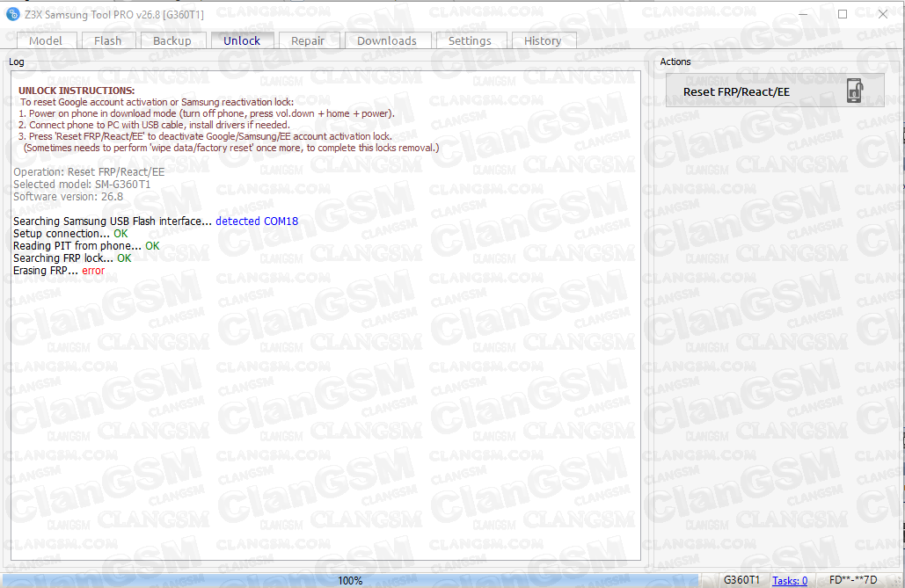Click the 'Reading PIT from phone... OK' line
905x588 pixels.
86,246
